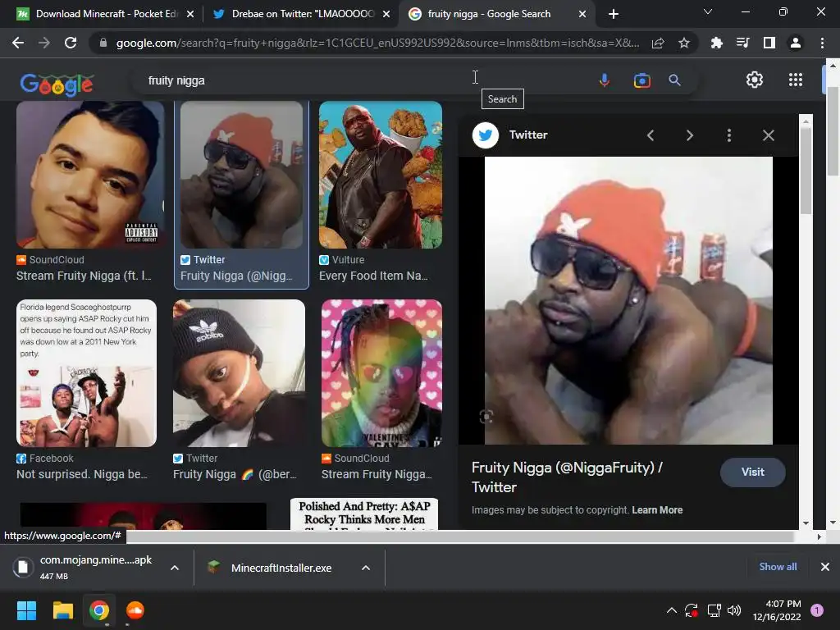Open the 'Polished And Pretty: A$AP' thumbnail
The width and height of the screenshot is (840, 630).
pyautogui.click(x=364, y=514)
